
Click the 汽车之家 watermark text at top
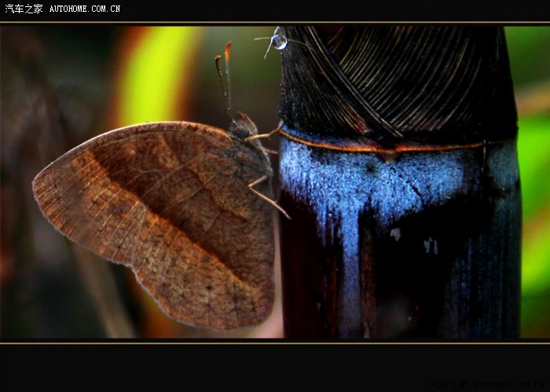coord(24,9)
